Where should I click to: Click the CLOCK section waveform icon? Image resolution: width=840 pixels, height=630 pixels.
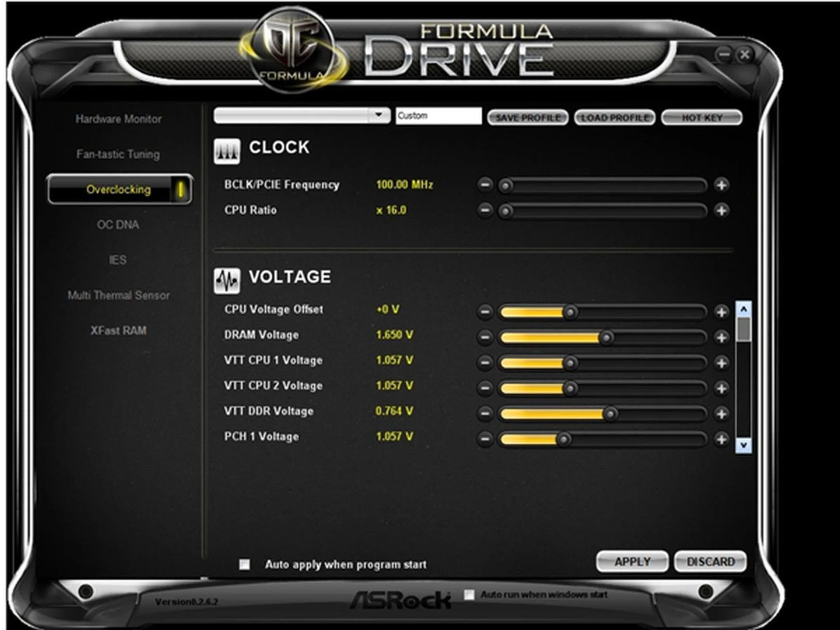coord(227,151)
